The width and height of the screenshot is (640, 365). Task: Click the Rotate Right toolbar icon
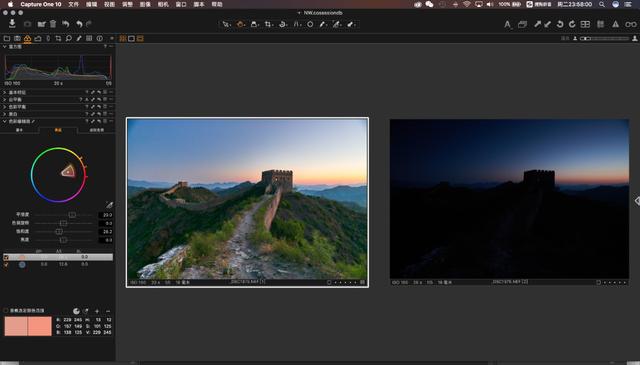pos(572,24)
